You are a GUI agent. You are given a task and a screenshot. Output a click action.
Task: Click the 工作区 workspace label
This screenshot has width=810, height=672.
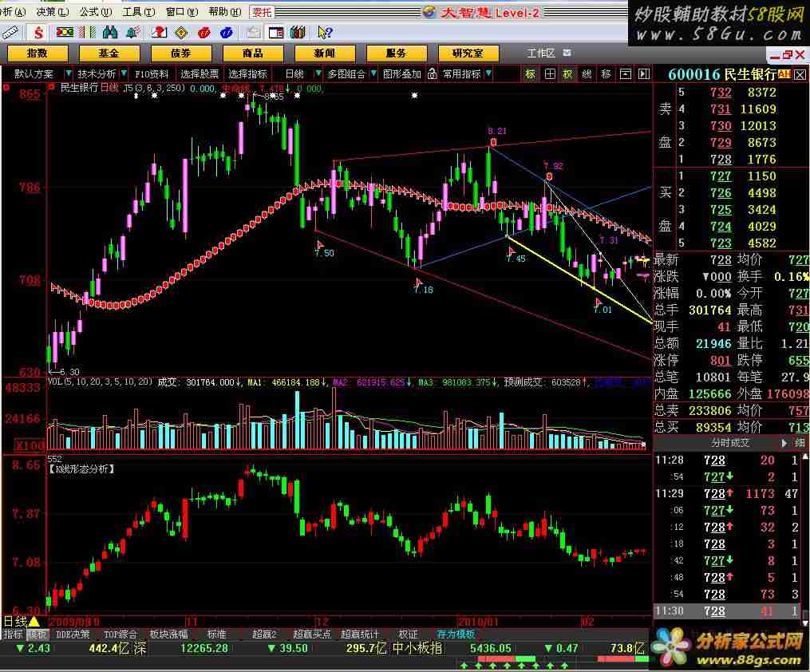(540, 53)
